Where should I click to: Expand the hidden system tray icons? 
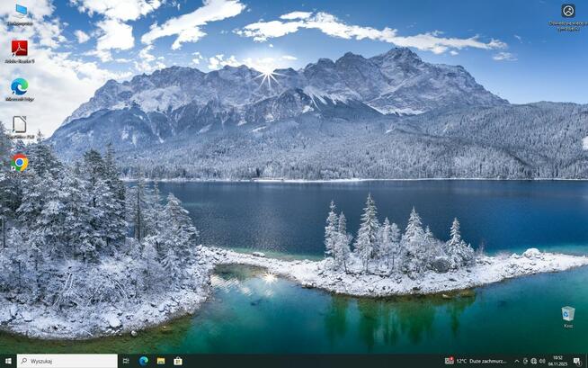click(516, 361)
